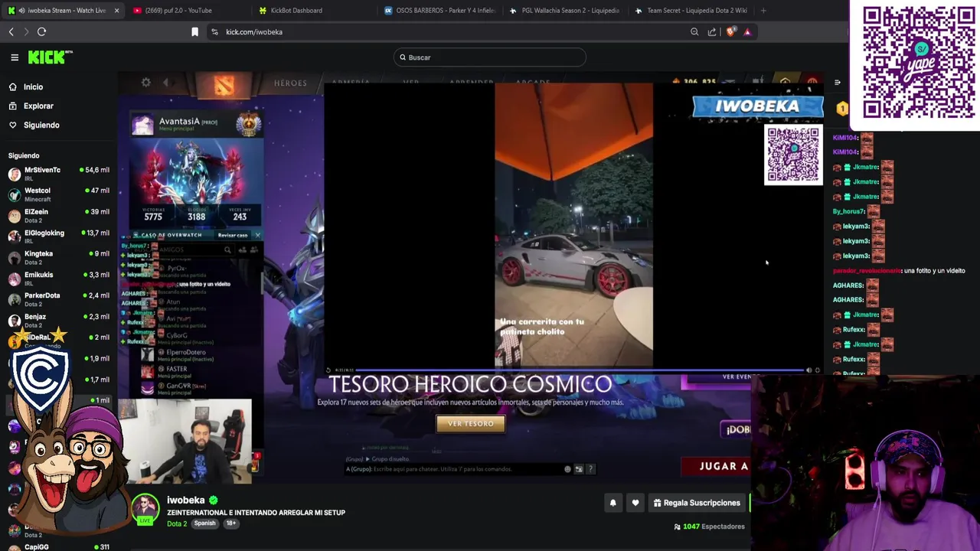
Task: Click iwobeka channel name
Action: point(185,500)
